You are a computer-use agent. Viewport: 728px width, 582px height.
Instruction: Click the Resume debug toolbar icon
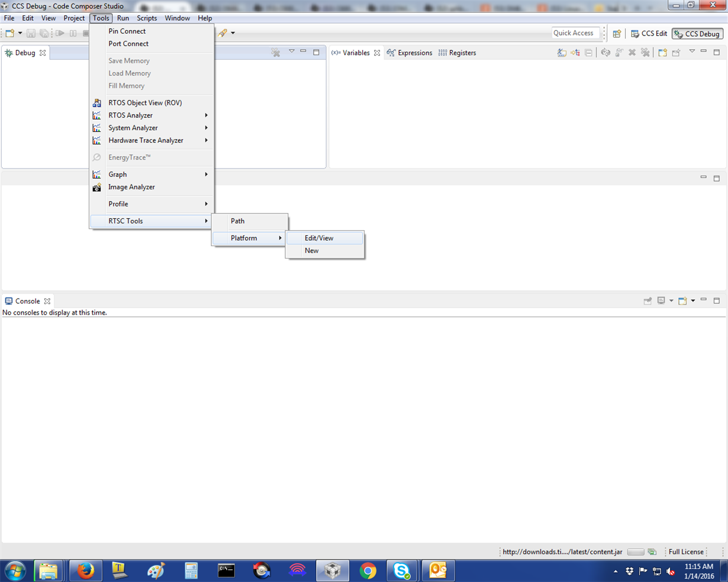60,33
